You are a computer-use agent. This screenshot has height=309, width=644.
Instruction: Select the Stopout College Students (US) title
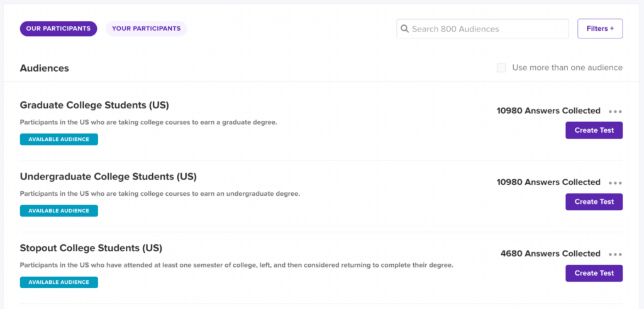(x=91, y=248)
